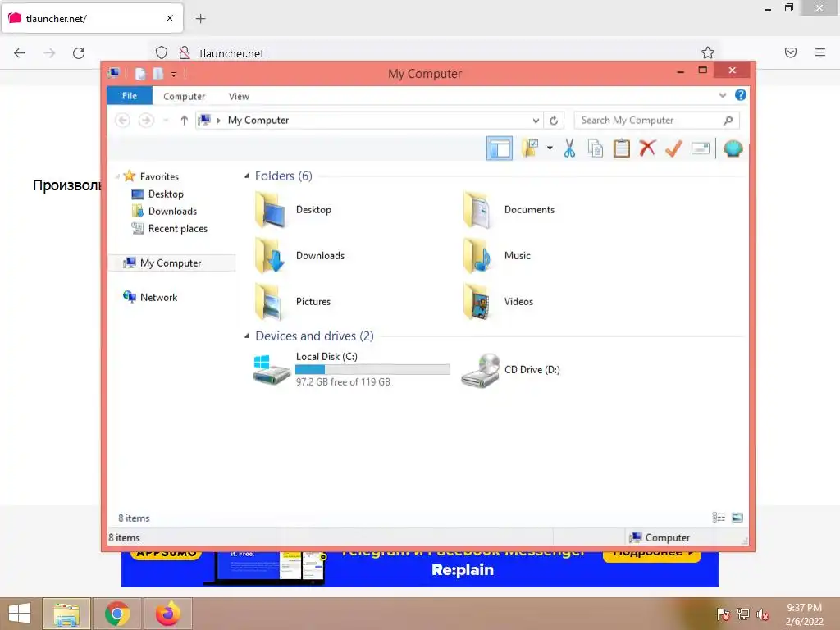Click the Copy icon in toolbar
This screenshot has height=630, width=840.
596,148
